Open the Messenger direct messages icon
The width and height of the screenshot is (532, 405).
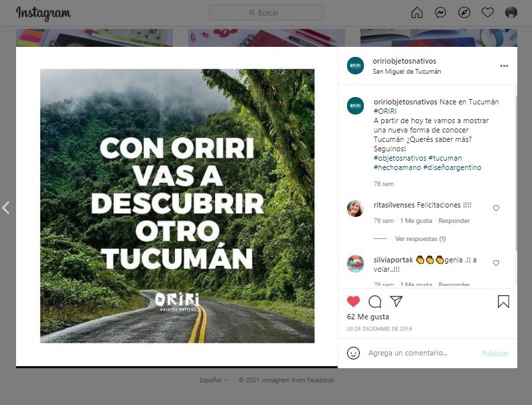pyautogui.click(x=440, y=13)
